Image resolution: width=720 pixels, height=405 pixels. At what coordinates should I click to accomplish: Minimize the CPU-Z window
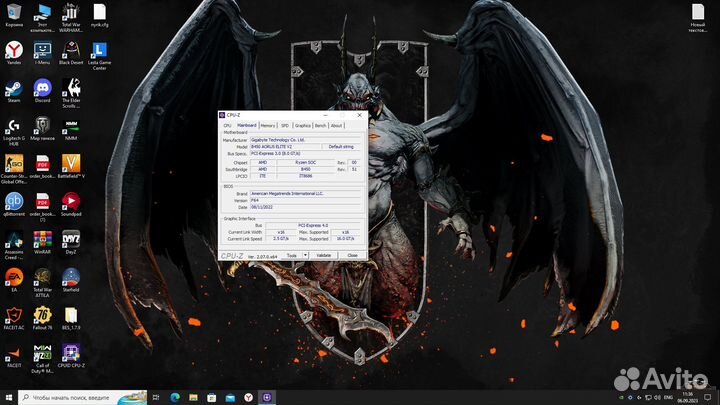(x=325, y=115)
